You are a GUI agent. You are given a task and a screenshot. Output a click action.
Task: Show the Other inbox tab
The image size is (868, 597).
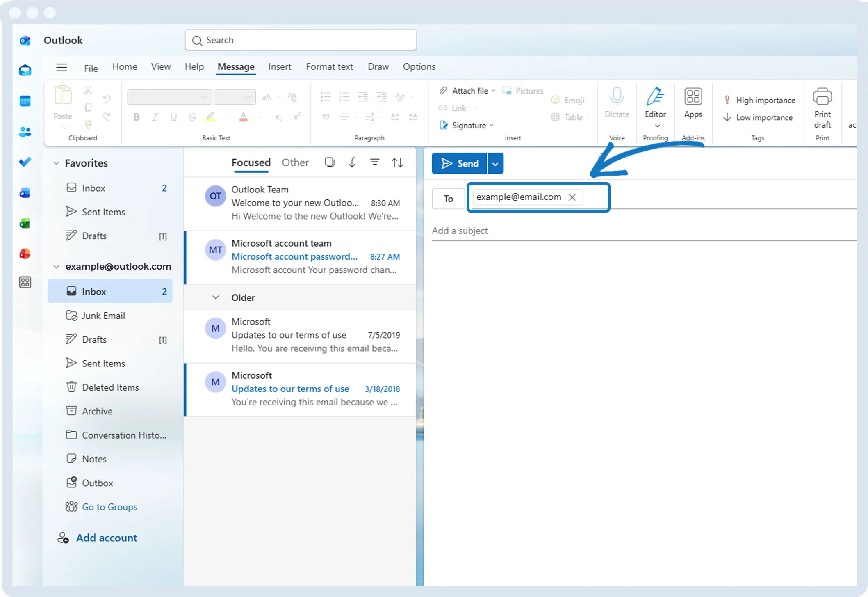295,162
